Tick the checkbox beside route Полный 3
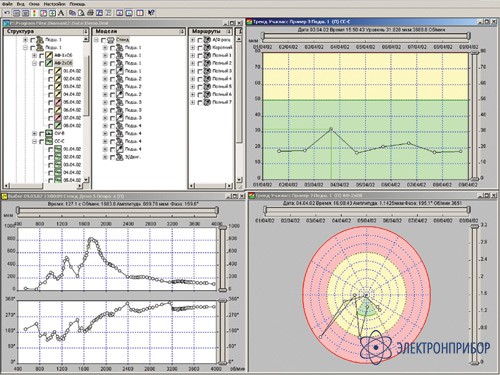Screen dimensions: 500x375 (200, 71)
